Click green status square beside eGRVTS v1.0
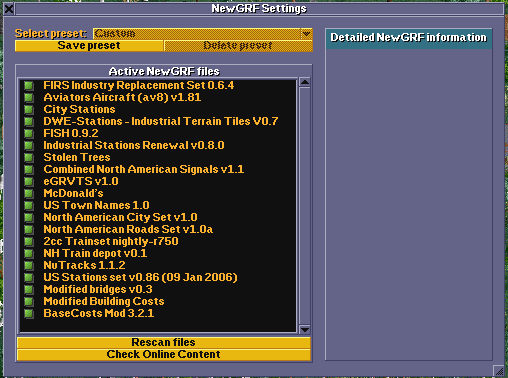 29,182
